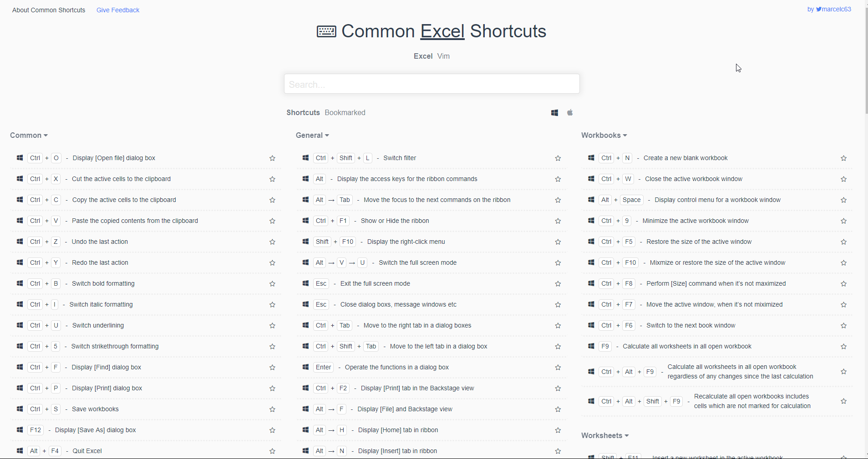Filter shortcuts by Apple platform icon

coord(570,112)
